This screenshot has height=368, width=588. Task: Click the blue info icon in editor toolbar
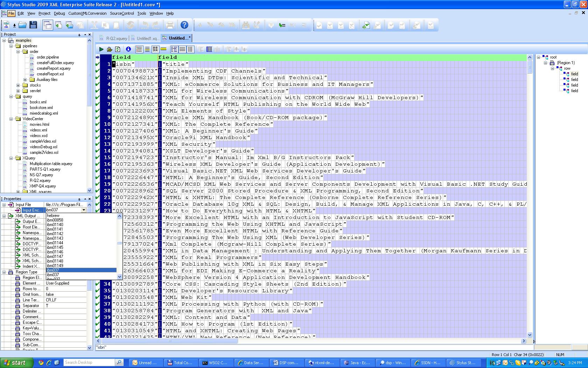(128, 49)
